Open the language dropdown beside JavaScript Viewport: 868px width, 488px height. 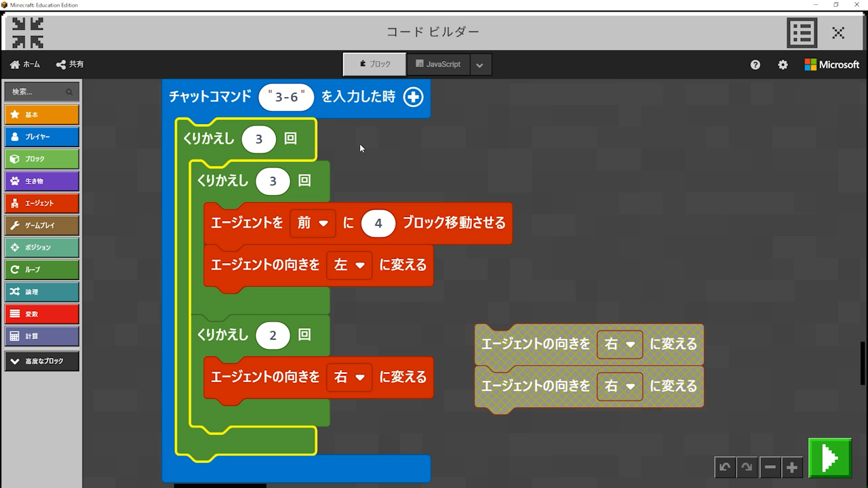tap(479, 65)
